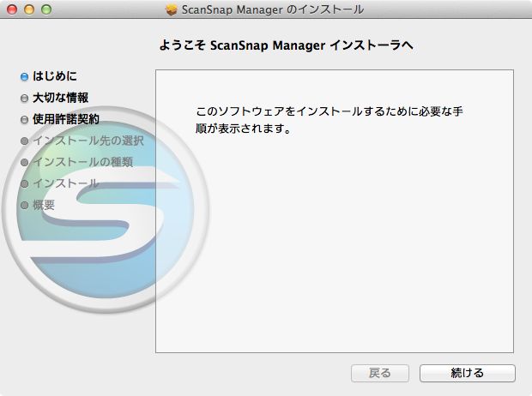Click the インストール step label
The height and width of the screenshot is (396, 532).
[66, 183]
